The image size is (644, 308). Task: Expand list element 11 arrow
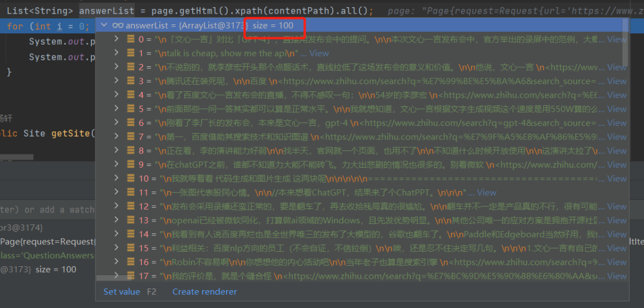(117, 192)
